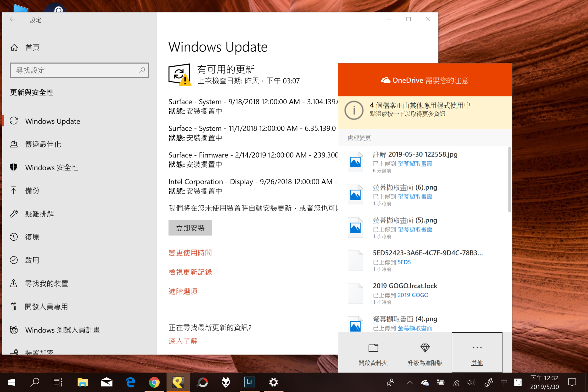Go back in Settings window
The height and width of the screenshot is (392, 588).
coord(13,20)
